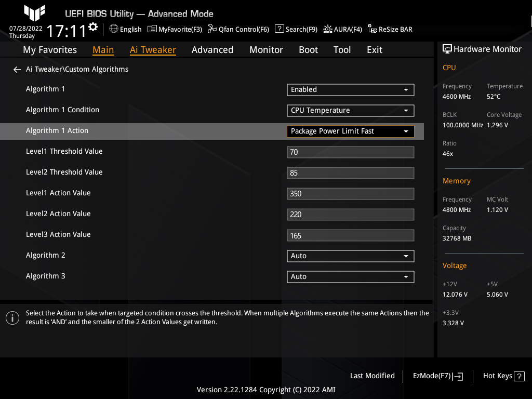Click the Search question mark icon
Image resolution: width=532 pixels, height=399 pixels.
[279, 29]
